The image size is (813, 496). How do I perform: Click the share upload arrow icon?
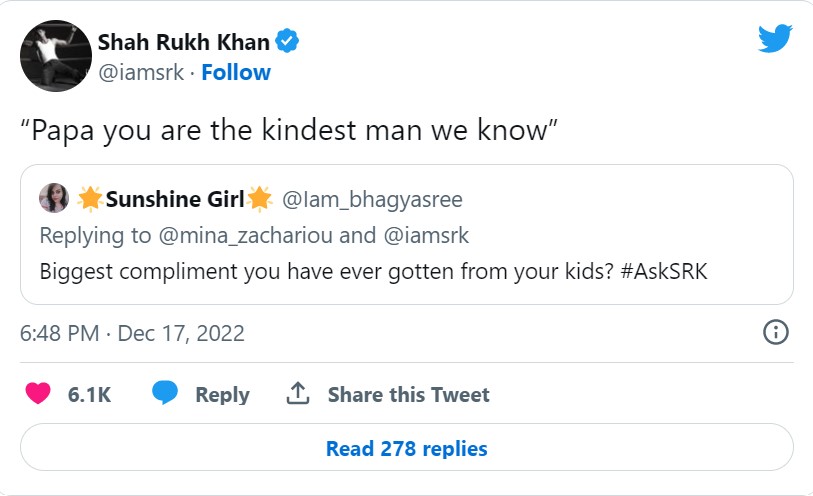click(x=297, y=394)
